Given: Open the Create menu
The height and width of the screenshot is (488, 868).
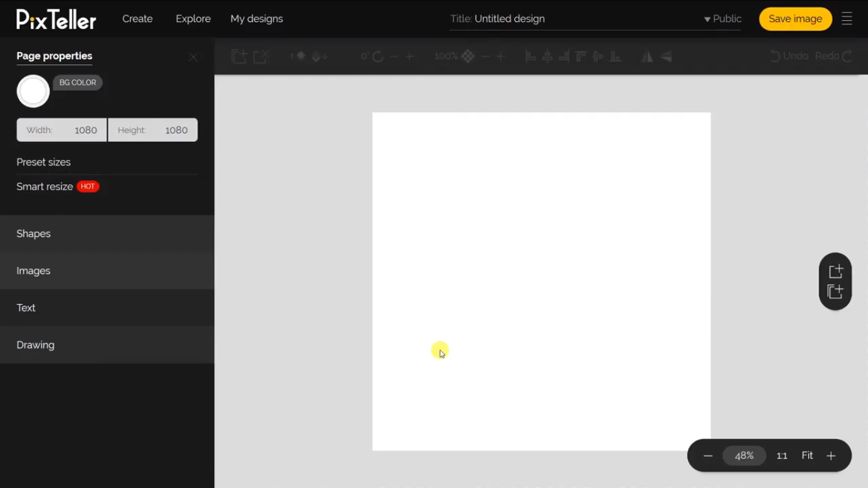Looking at the screenshot, I should coord(137,19).
